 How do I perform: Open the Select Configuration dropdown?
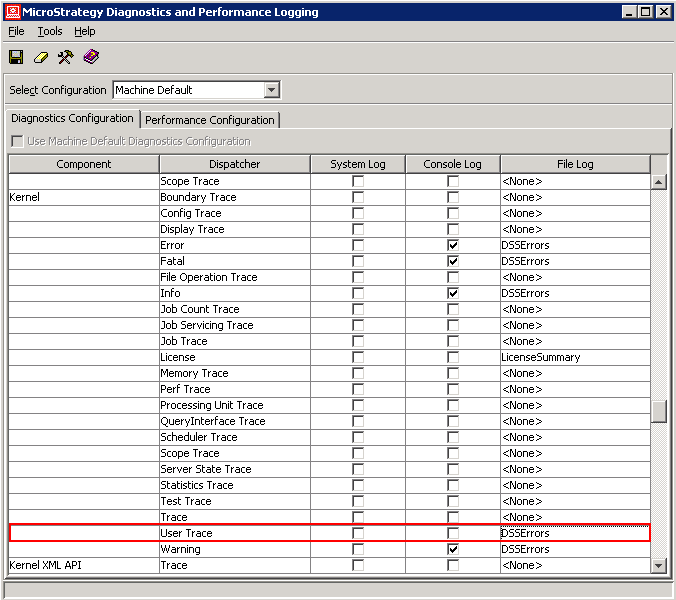click(x=271, y=90)
